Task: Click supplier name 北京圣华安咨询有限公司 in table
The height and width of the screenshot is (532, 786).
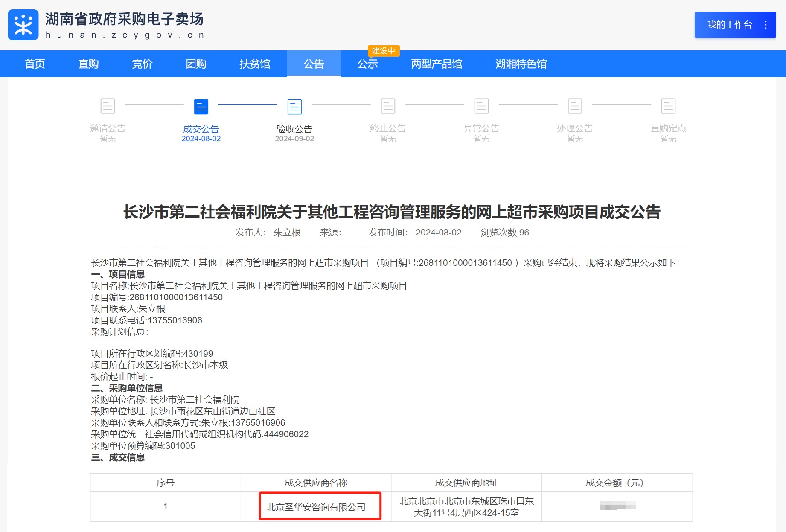Action: tap(316, 507)
